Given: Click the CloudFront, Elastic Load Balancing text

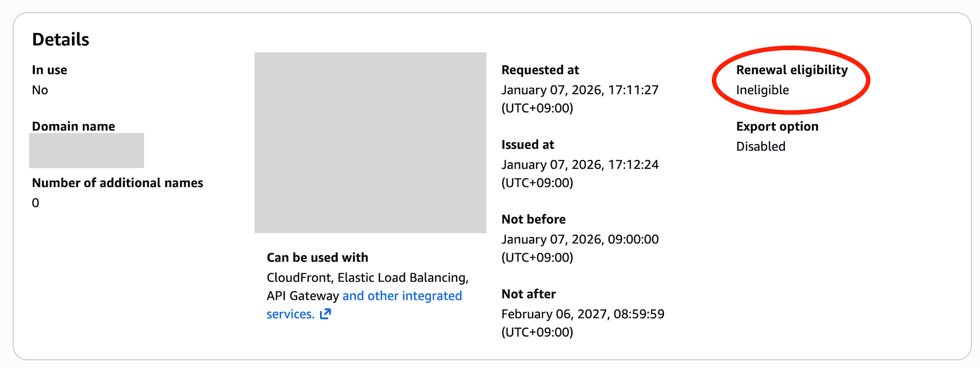Looking at the screenshot, I should pyautogui.click(x=367, y=278).
